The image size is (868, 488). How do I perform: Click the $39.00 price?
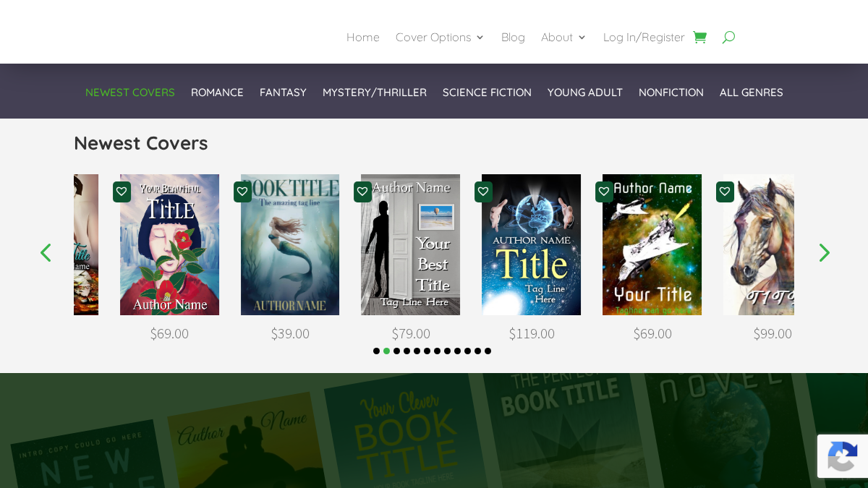click(x=290, y=333)
